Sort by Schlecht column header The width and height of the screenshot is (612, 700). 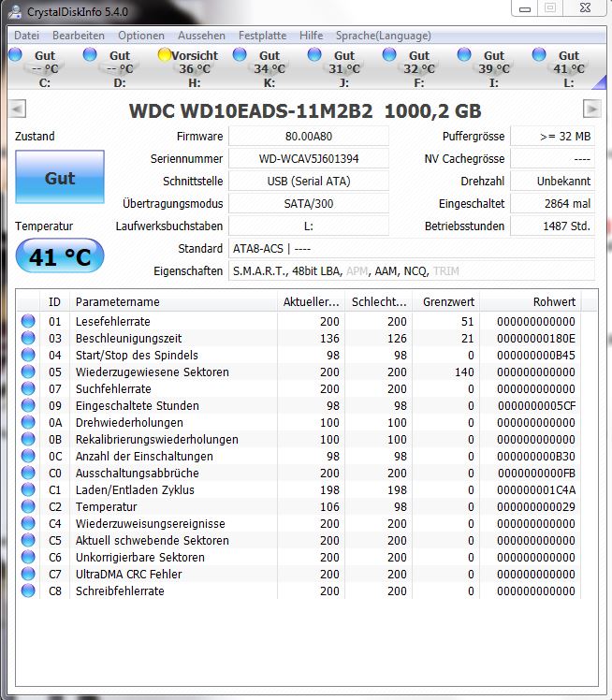[379, 301]
